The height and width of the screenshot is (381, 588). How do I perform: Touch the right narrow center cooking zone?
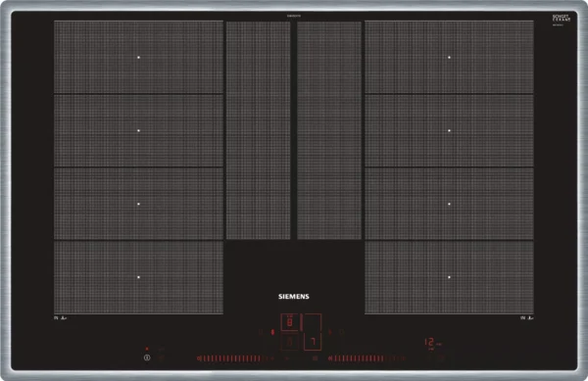(329, 130)
